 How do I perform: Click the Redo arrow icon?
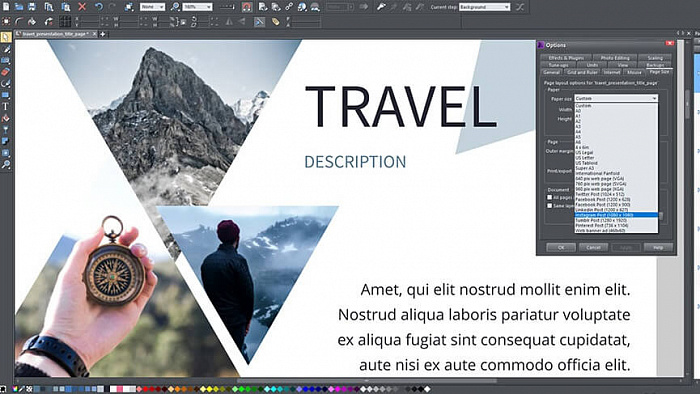(x=112, y=7)
